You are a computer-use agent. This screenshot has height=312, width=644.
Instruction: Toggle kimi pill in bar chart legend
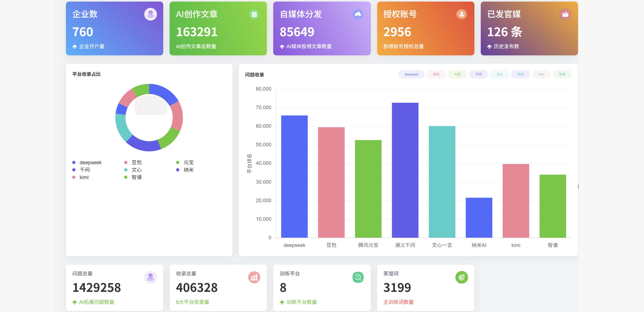click(541, 75)
